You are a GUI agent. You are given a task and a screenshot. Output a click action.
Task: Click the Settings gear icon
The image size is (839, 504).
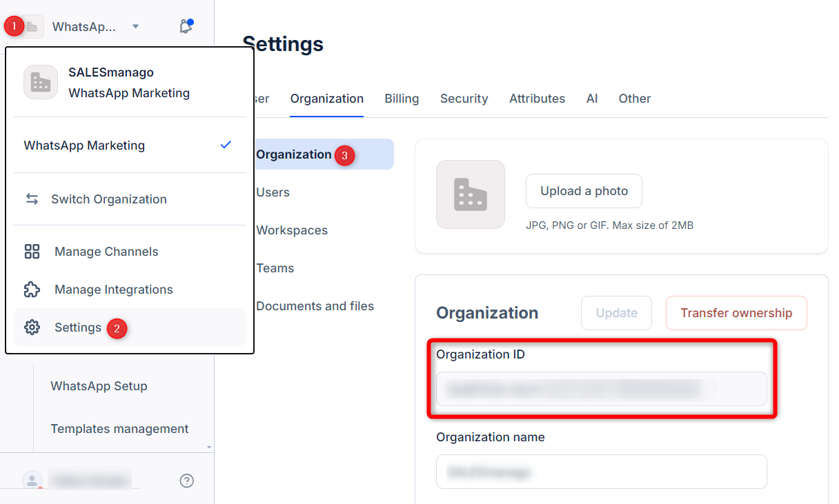point(32,327)
